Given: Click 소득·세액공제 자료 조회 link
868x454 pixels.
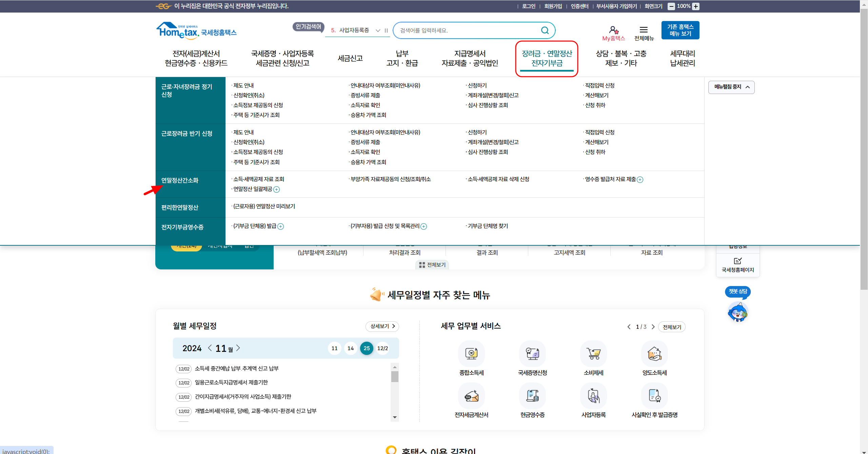Looking at the screenshot, I should click(258, 179).
